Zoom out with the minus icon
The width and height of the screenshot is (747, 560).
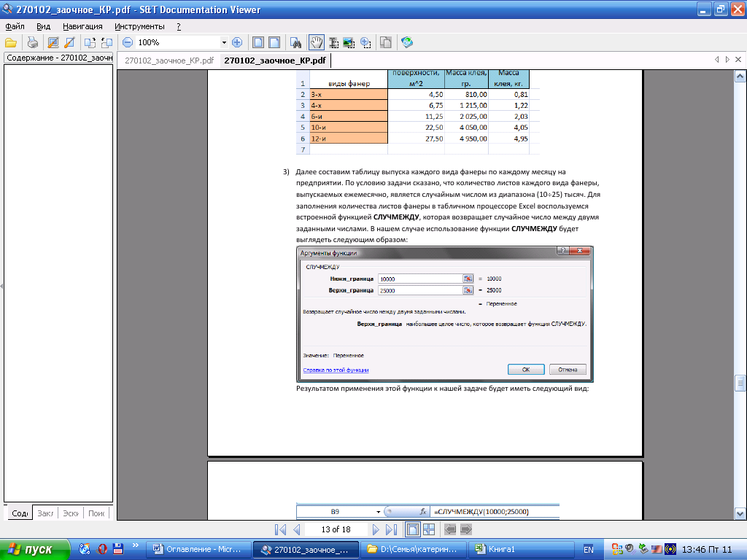pos(127,43)
